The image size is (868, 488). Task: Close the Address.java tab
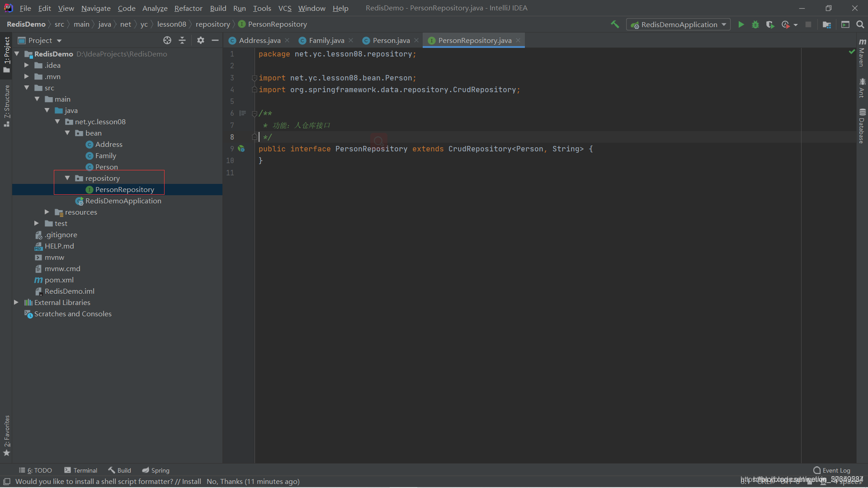(x=287, y=40)
